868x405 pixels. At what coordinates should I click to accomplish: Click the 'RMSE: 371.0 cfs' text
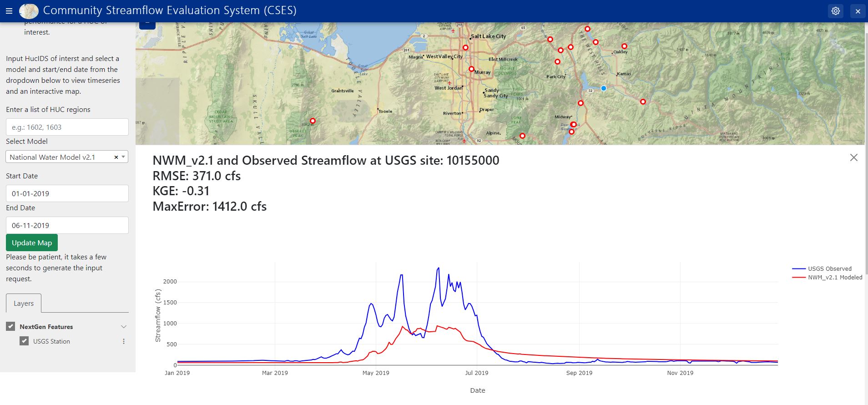click(197, 176)
